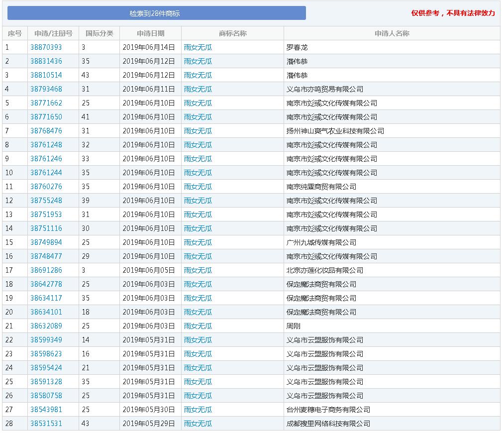Open registration number 38831436
The image size is (504, 433).
click(x=46, y=61)
